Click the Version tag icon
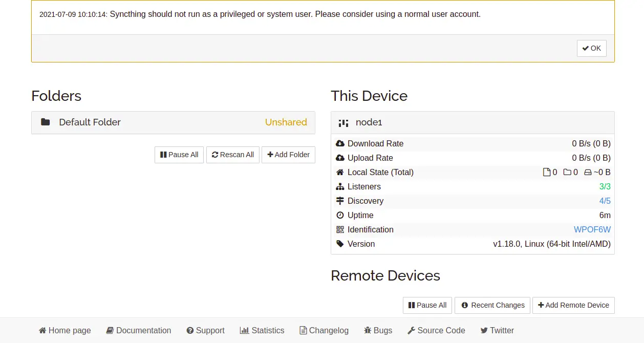 click(340, 244)
